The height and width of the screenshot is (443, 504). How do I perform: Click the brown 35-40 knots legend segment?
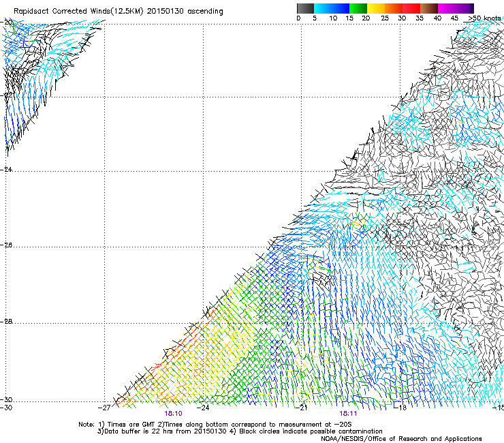(429, 8)
